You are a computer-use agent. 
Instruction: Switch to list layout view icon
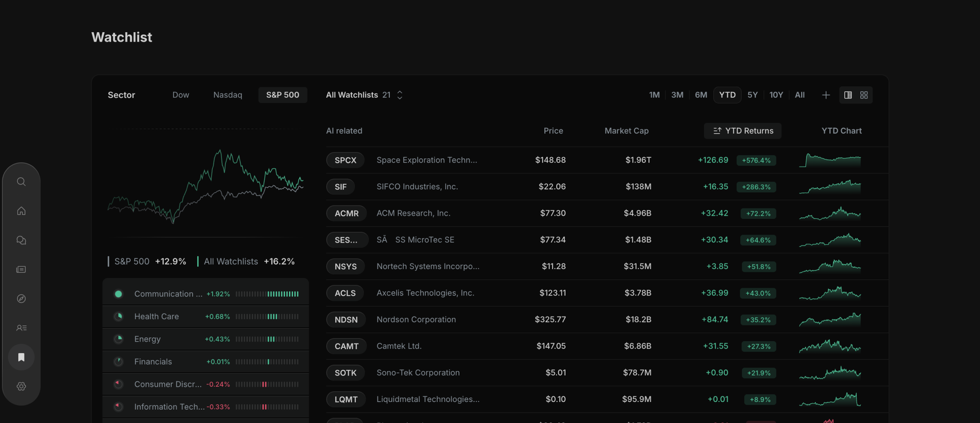click(x=848, y=95)
